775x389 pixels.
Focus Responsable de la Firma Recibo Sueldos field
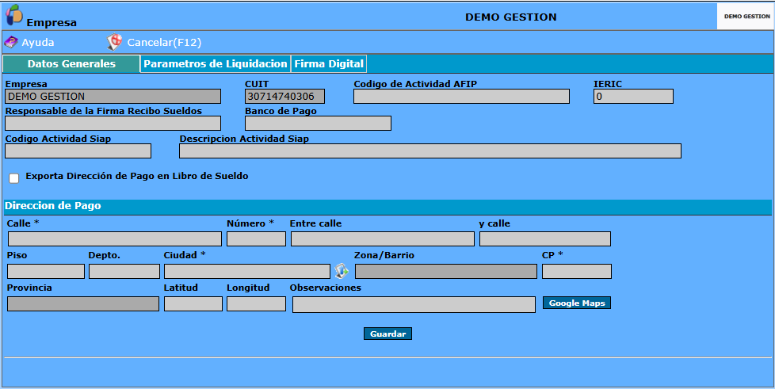[x=113, y=124]
